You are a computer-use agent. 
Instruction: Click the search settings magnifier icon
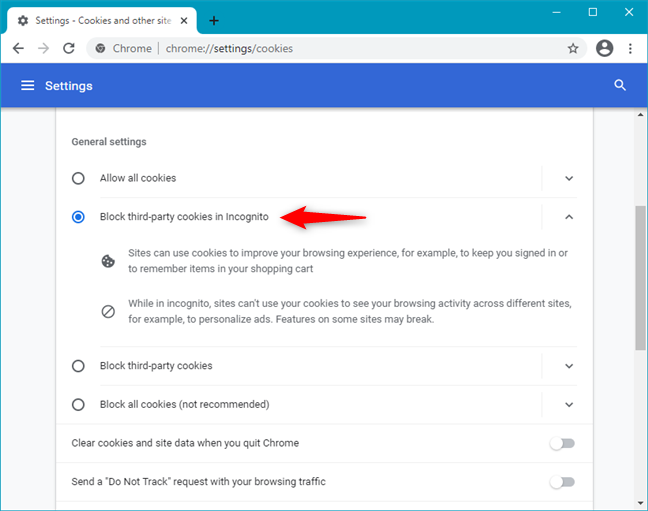point(621,86)
